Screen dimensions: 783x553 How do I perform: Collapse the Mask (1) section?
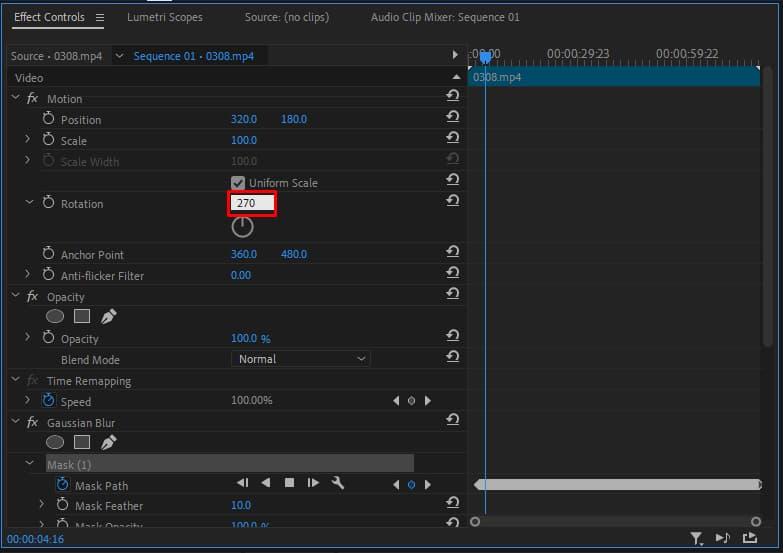point(29,464)
